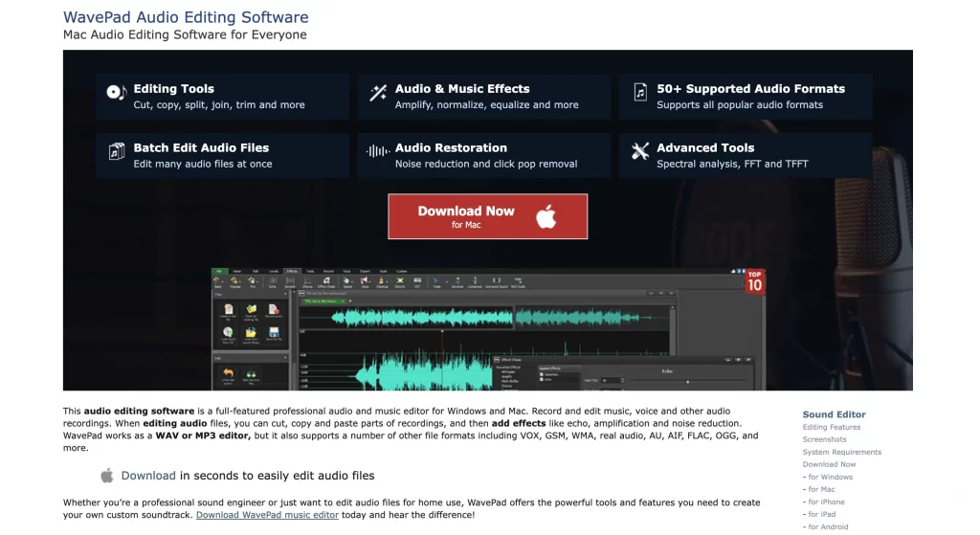Select the for Windows download link
Image resolution: width=980 pixels, height=535 pixels.
coord(830,477)
